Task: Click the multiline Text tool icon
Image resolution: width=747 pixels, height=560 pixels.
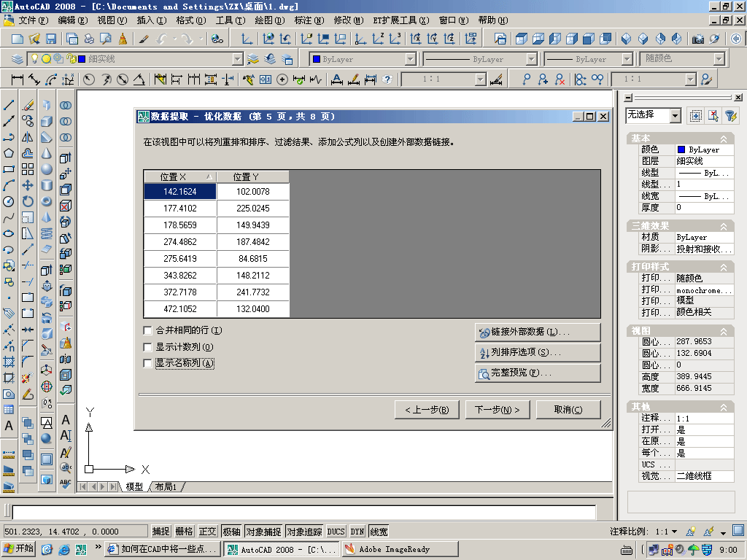Action: [x=9, y=426]
